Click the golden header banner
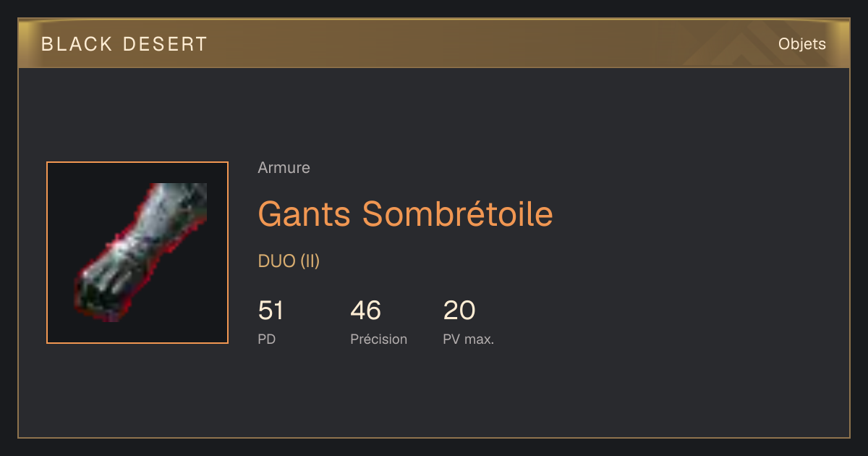The height and width of the screenshot is (456, 868). [434, 44]
